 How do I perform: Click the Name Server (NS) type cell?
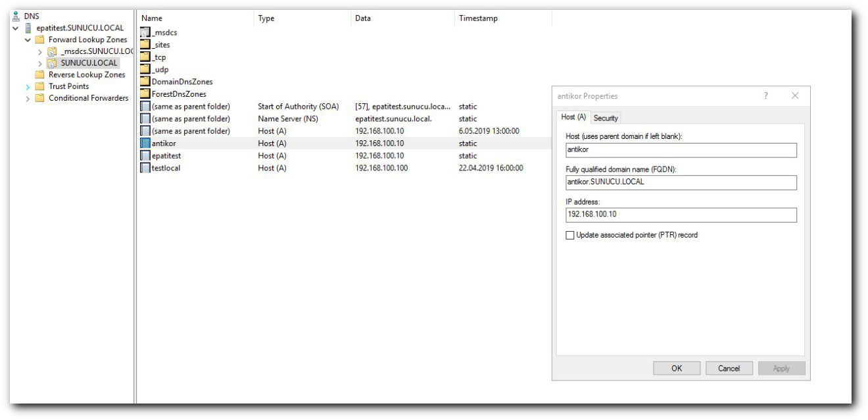coord(288,119)
